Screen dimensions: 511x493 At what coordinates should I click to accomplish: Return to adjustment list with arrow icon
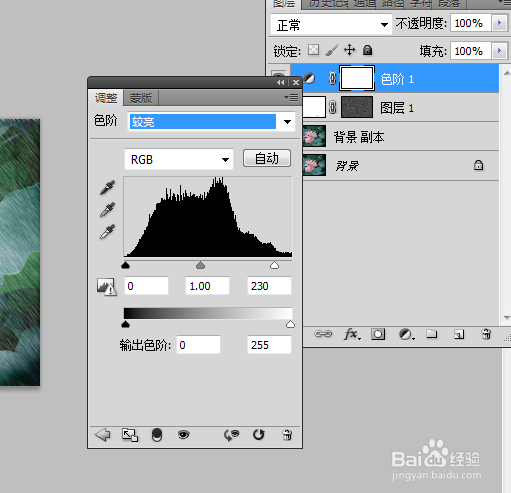click(x=102, y=435)
